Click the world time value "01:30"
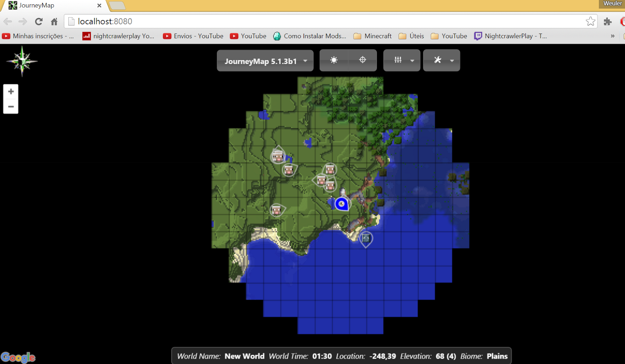 click(x=322, y=356)
